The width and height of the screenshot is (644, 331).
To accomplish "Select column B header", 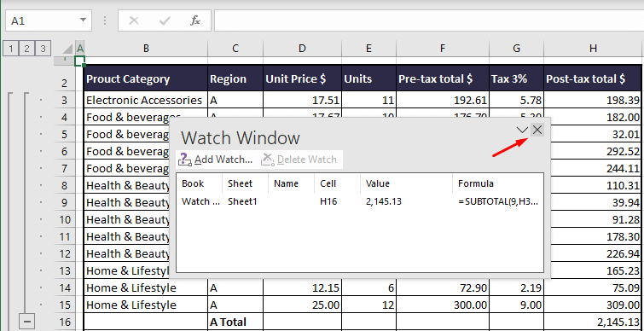I will (146, 49).
